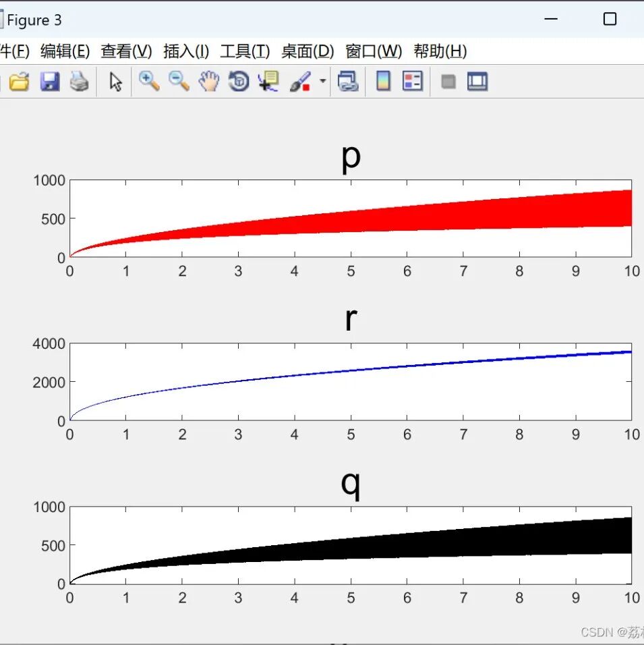Select the Brush data tool
The image size is (644, 645).
(x=300, y=81)
